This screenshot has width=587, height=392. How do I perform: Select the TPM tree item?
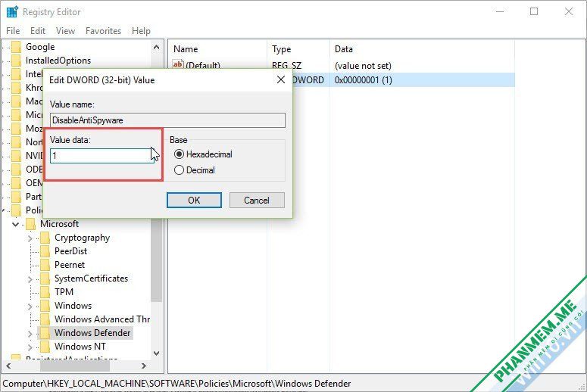tap(64, 292)
